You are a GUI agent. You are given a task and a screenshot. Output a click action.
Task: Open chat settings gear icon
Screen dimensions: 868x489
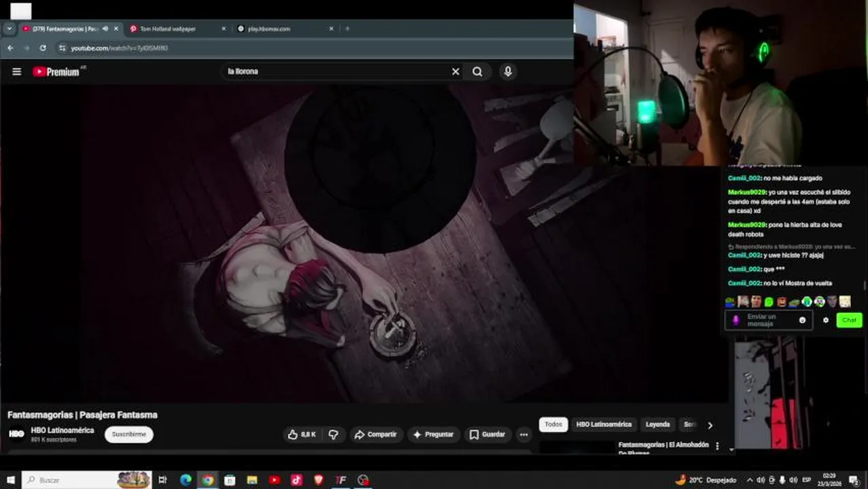click(x=826, y=320)
